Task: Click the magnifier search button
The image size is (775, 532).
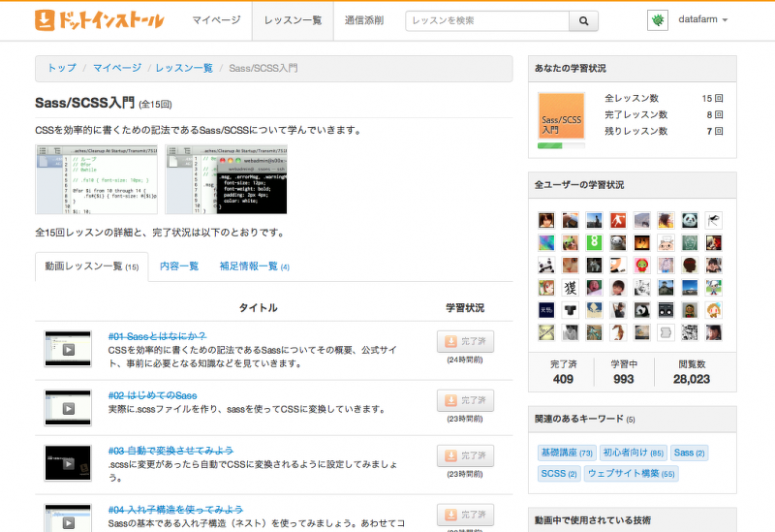Action: tap(584, 20)
